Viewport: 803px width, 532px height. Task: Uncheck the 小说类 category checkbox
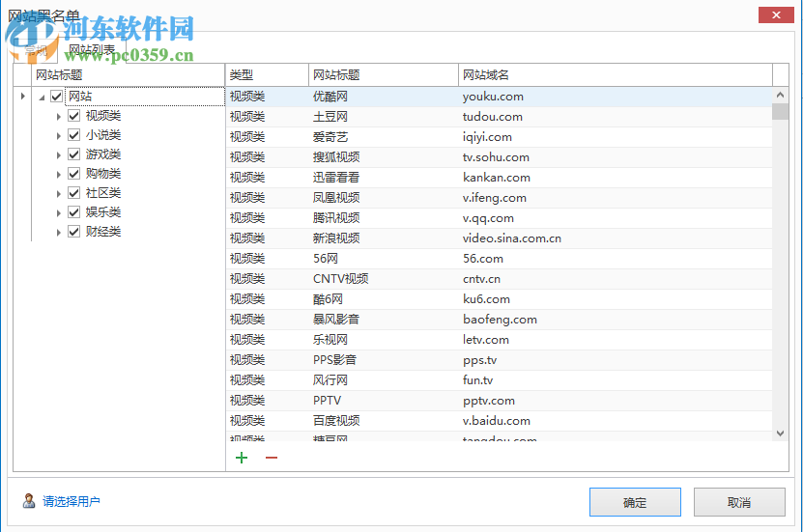73,135
